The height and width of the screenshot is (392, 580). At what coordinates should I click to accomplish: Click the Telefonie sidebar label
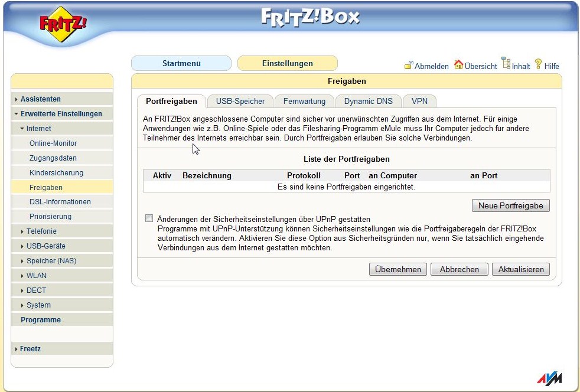[41, 231]
